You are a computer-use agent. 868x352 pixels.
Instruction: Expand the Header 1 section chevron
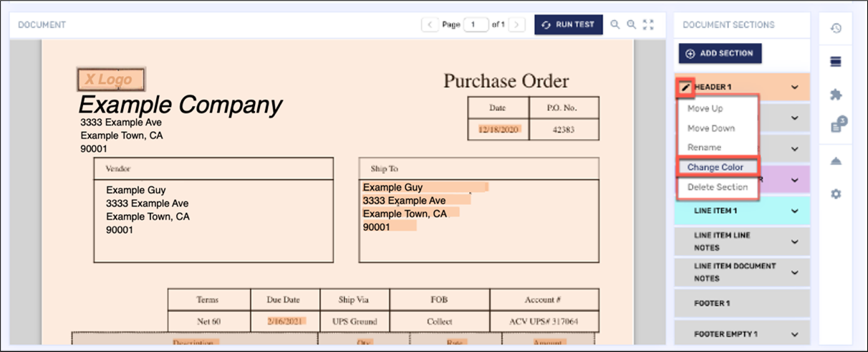pyautogui.click(x=794, y=87)
